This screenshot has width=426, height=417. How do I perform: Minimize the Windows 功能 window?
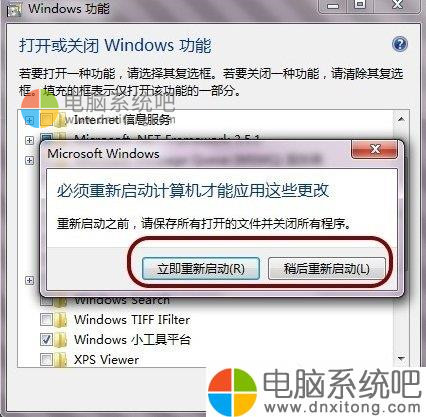(x=333, y=6)
